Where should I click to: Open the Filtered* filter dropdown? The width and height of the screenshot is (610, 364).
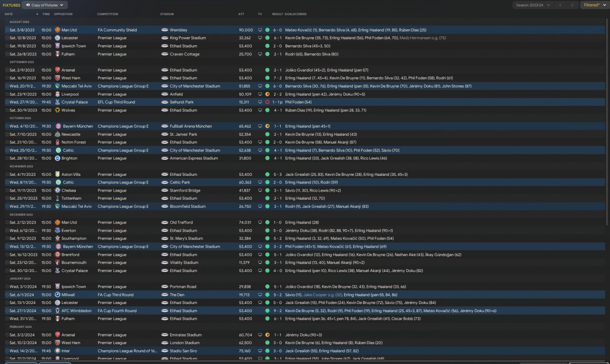594,5
